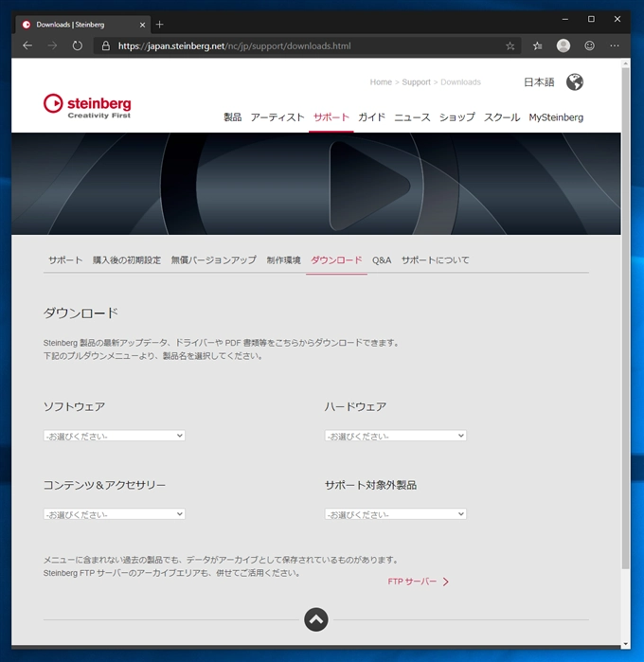
Task: Open the ハードウェア dropdown
Action: click(x=396, y=436)
